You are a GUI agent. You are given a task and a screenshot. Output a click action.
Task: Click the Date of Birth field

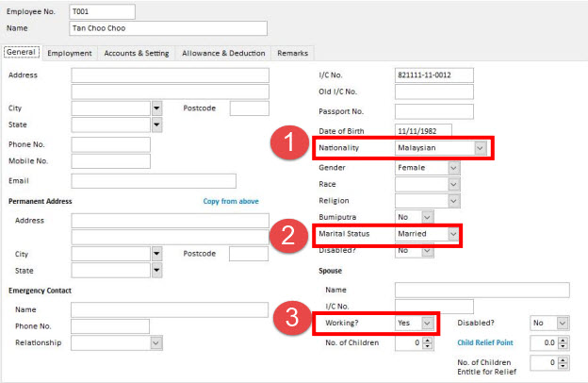(x=423, y=131)
